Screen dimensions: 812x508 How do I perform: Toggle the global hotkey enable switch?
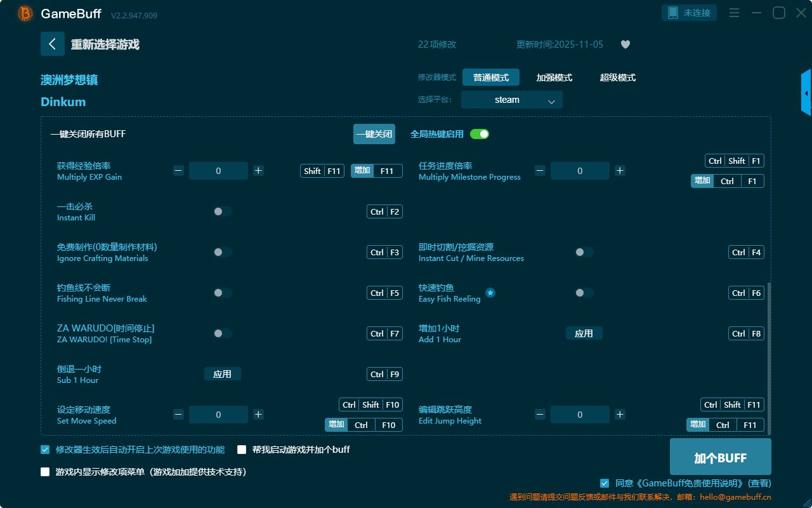click(x=480, y=134)
